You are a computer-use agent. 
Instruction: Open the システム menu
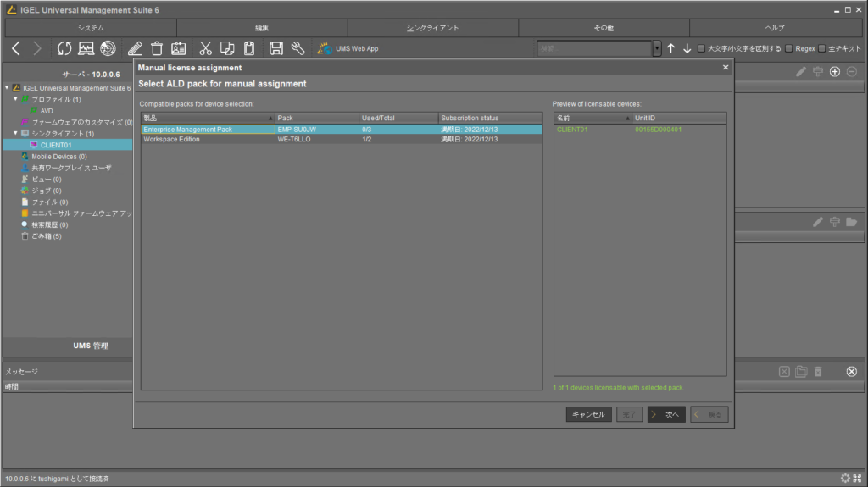pyautogui.click(x=91, y=28)
